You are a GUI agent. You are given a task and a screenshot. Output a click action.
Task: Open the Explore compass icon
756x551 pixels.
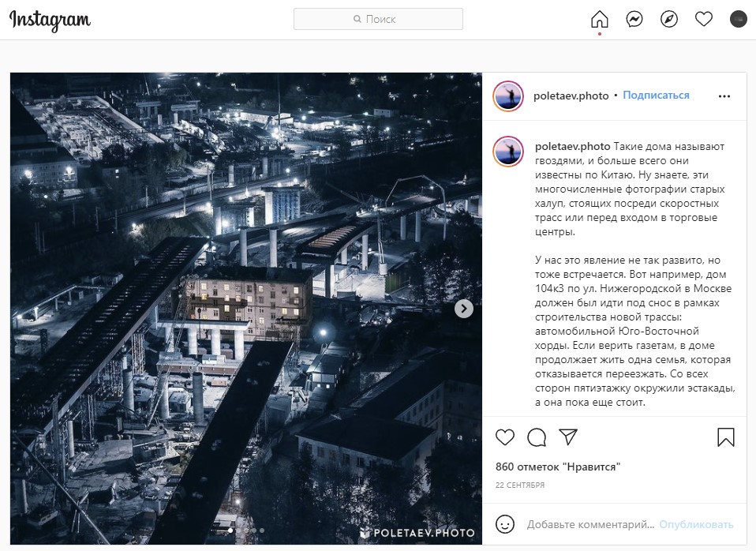point(668,19)
